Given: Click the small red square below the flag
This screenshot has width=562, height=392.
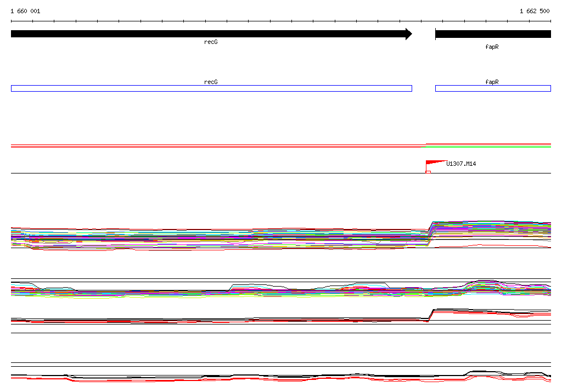Looking at the screenshot, I should tap(428, 172).
